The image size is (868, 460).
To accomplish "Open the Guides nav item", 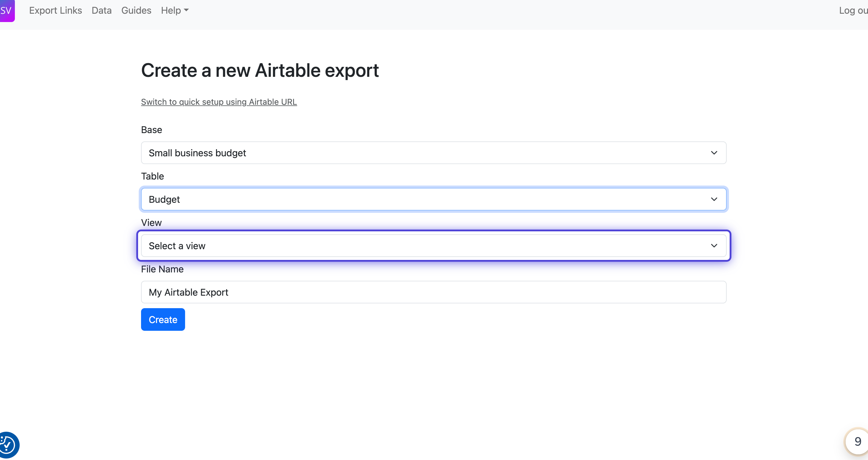I will pyautogui.click(x=136, y=10).
